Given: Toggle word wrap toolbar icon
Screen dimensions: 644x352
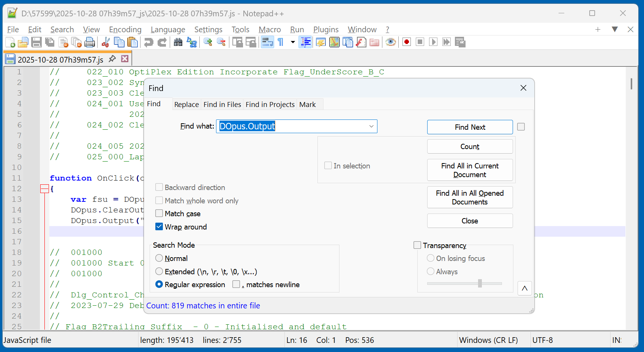Looking at the screenshot, I should click(x=267, y=42).
